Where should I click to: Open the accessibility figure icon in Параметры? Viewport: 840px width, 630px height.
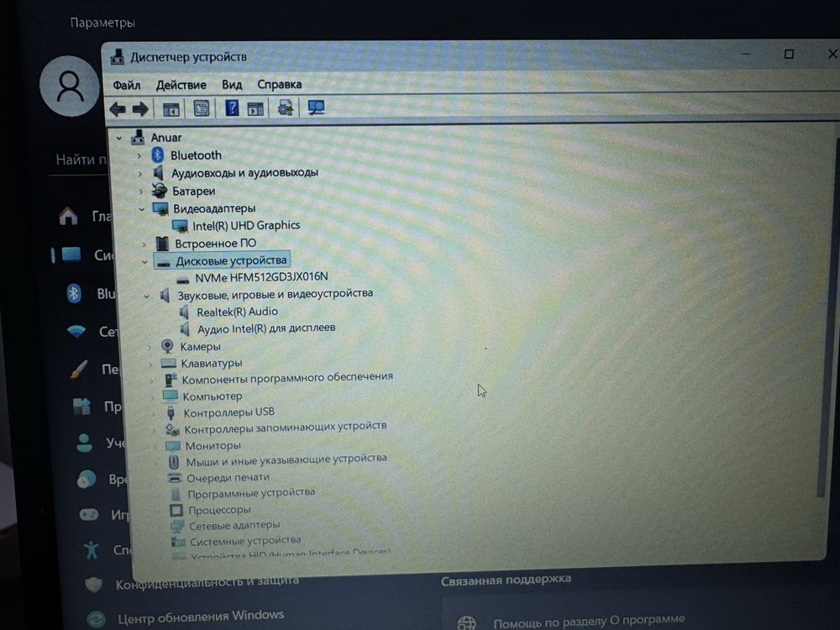[92, 549]
